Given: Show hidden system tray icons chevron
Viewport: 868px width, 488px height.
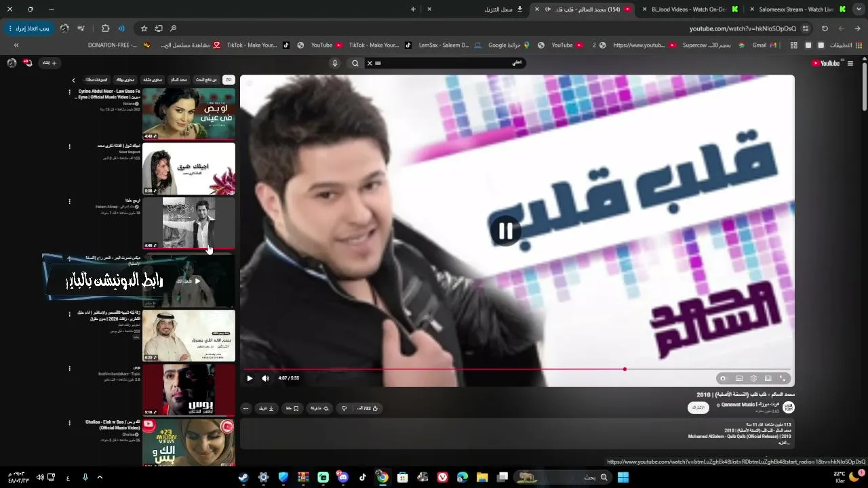Looking at the screenshot, I should (x=100, y=477).
